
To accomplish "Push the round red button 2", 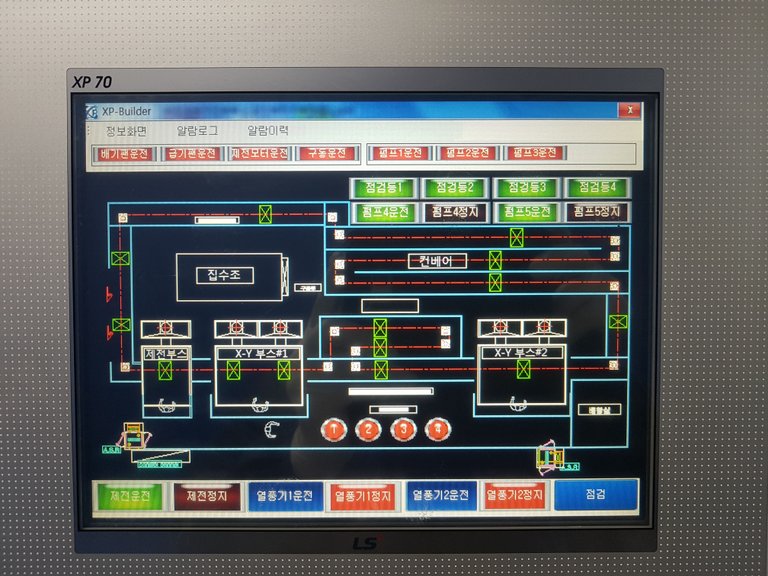I will [x=368, y=430].
